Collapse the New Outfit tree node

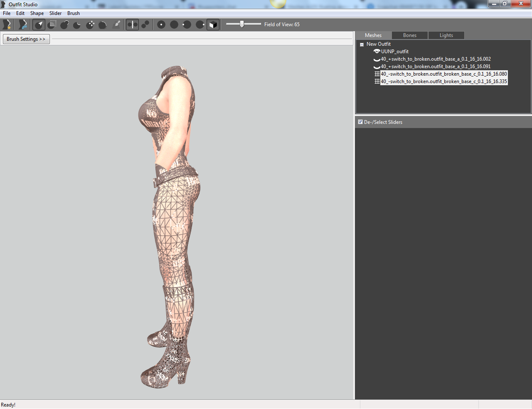tap(362, 44)
